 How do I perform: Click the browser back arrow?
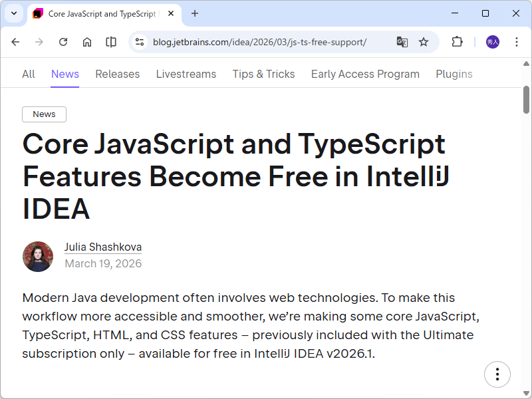point(15,42)
